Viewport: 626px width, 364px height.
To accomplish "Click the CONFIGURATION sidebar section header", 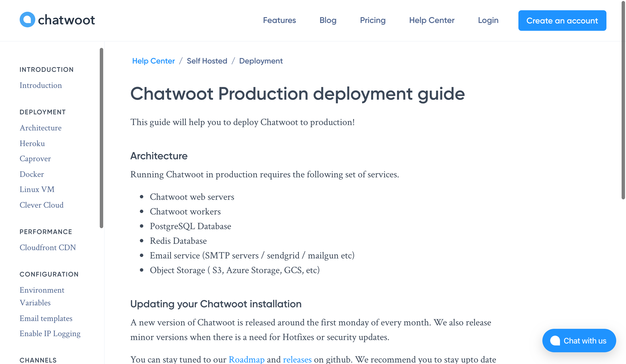I will click(x=49, y=274).
